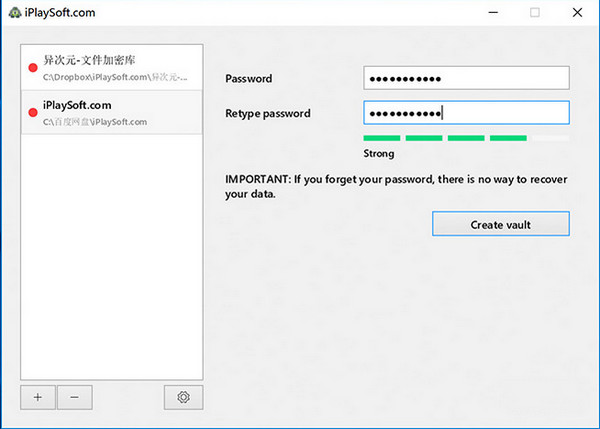This screenshot has width=600, height=429.
Task: Click the first green strength bar segment
Action: [382, 138]
